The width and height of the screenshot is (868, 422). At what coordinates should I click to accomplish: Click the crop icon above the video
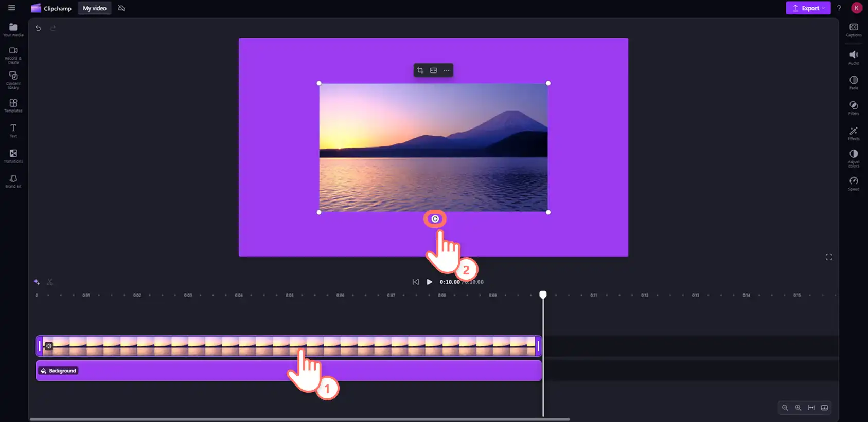tap(420, 70)
